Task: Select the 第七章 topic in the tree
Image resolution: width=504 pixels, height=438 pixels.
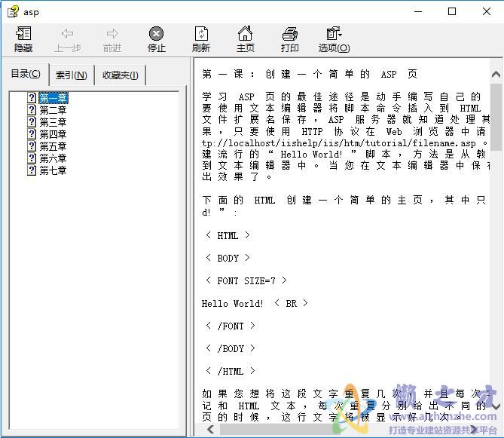Action: 53,170
